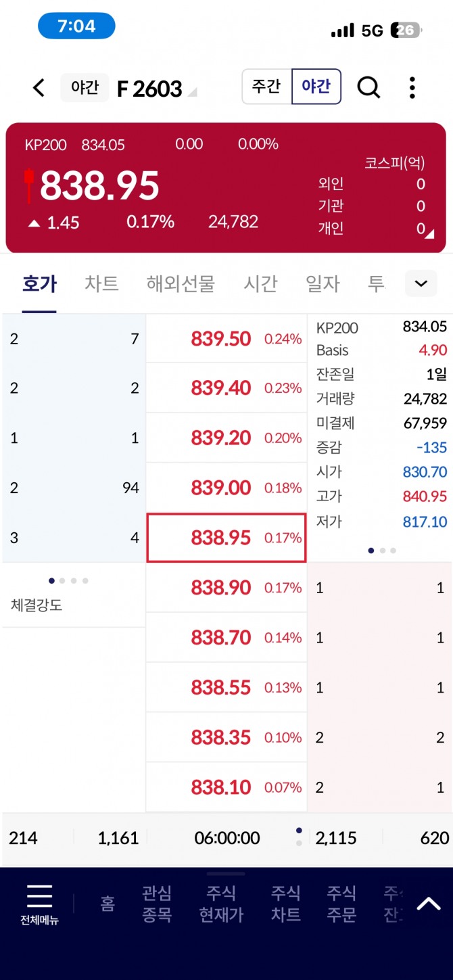Go to 주식 주문 in bottom bar

pos(341,904)
